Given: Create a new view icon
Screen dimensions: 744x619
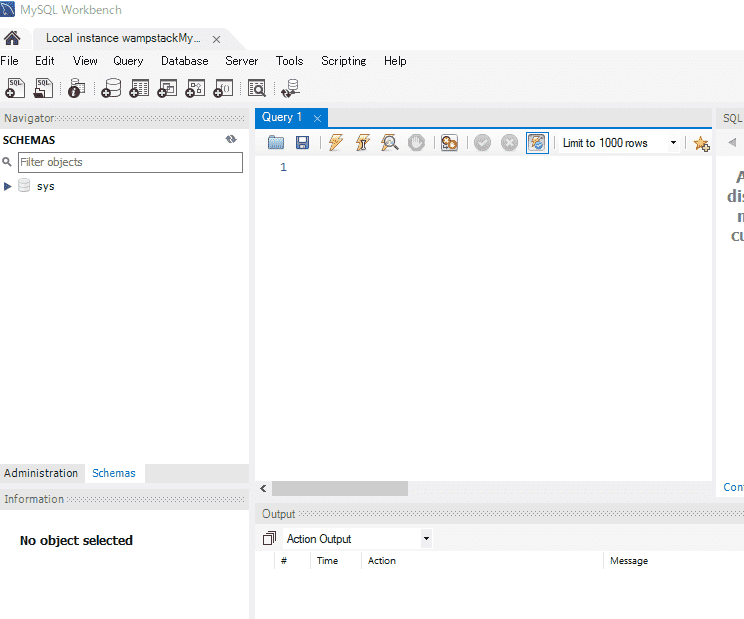Looking at the screenshot, I should point(167,88).
